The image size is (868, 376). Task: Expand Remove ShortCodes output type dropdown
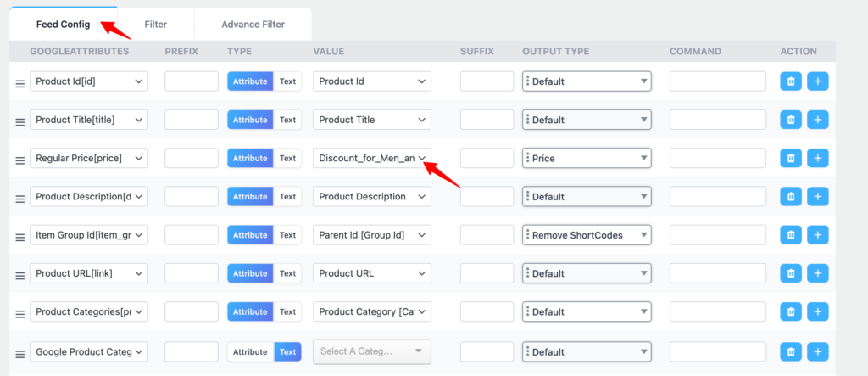587,235
